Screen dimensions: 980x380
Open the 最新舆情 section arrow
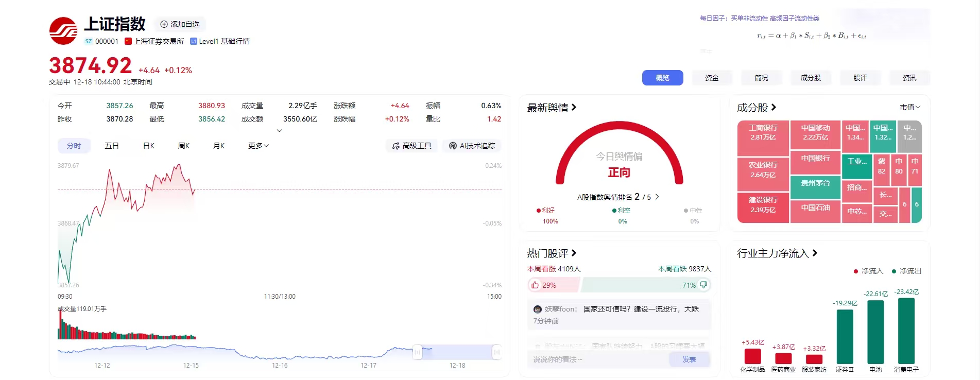[574, 107]
